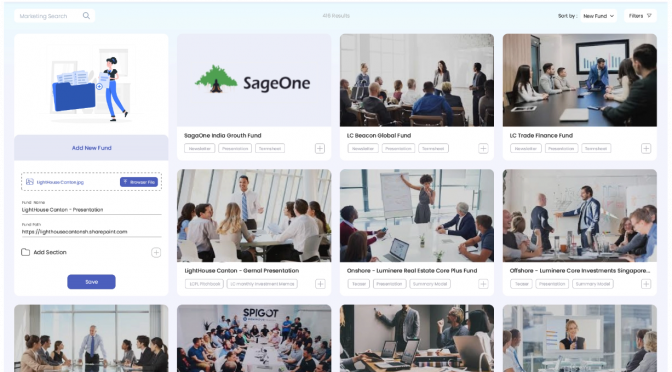Open the Sort by New Fund dropdown
The width and height of the screenshot is (672, 372).
[599, 16]
